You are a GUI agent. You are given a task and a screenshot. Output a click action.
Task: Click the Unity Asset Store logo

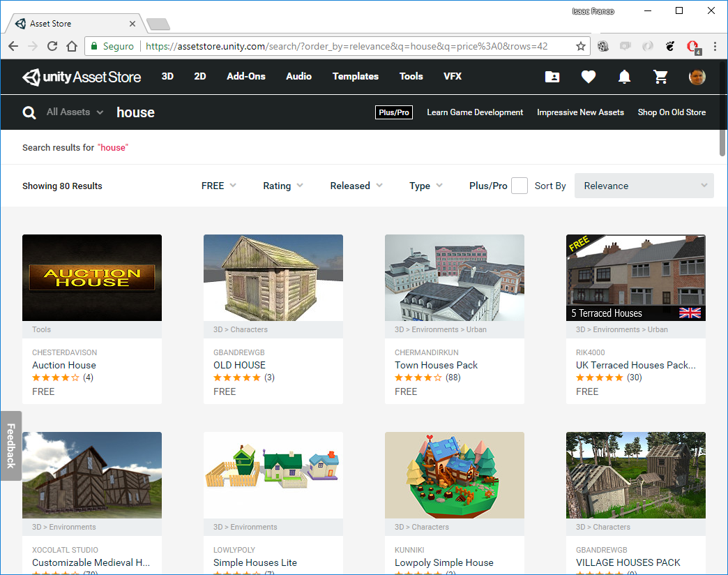(x=82, y=77)
